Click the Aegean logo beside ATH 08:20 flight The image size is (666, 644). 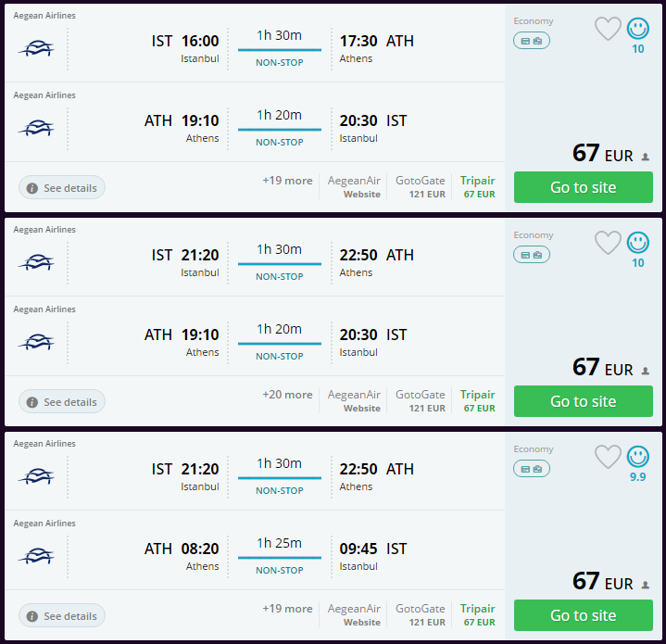coord(36,556)
